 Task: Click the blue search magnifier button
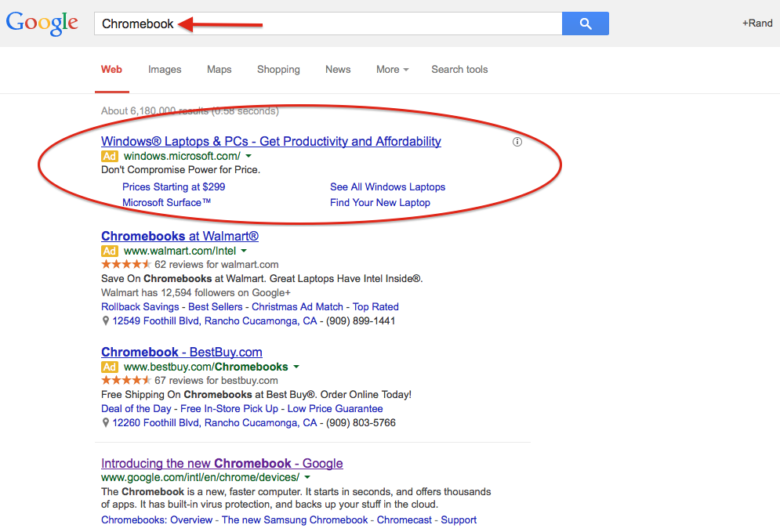coord(586,24)
